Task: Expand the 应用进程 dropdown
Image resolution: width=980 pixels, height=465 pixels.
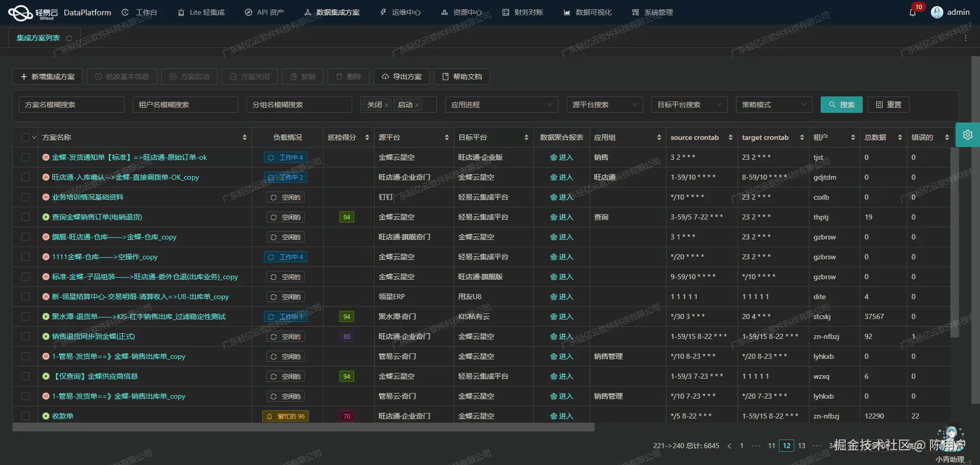Action: (x=501, y=105)
